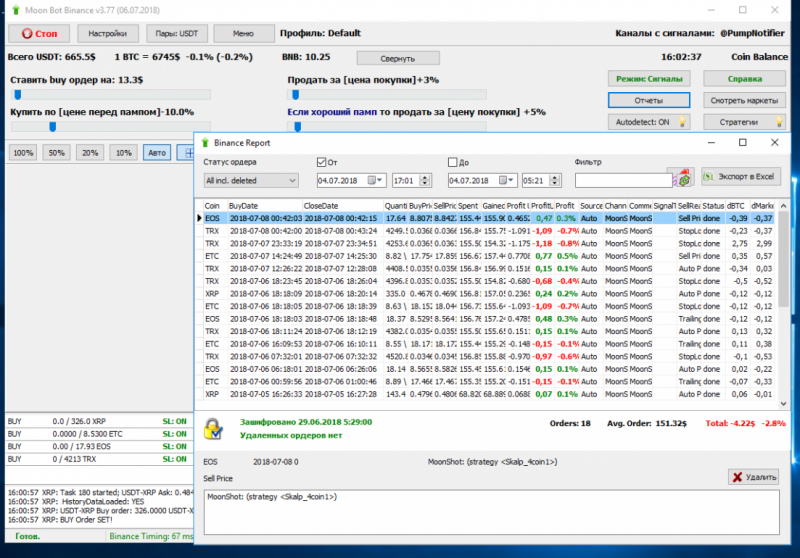Open Смотреть маркеты
This screenshot has width=800, height=558.
pyautogui.click(x=744, y=100)
